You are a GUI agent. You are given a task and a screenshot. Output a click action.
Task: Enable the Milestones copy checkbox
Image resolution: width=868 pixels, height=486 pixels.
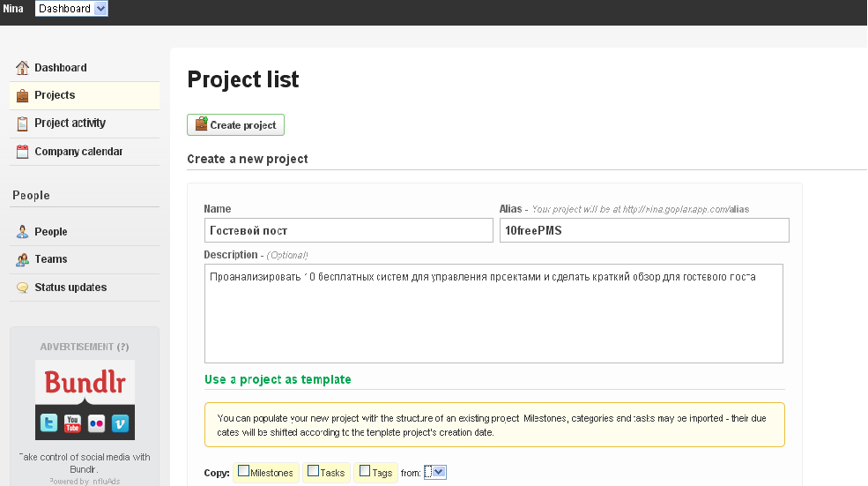244,471
